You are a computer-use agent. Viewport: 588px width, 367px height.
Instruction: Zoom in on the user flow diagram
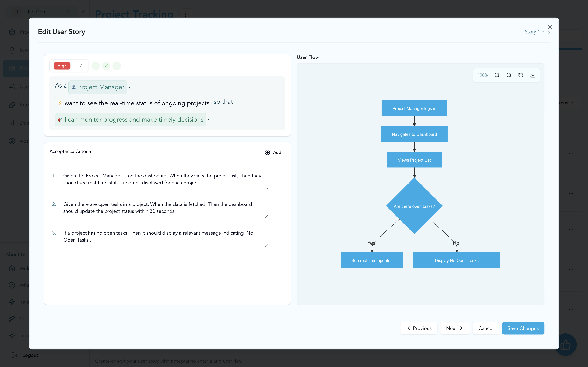(497, 75)
